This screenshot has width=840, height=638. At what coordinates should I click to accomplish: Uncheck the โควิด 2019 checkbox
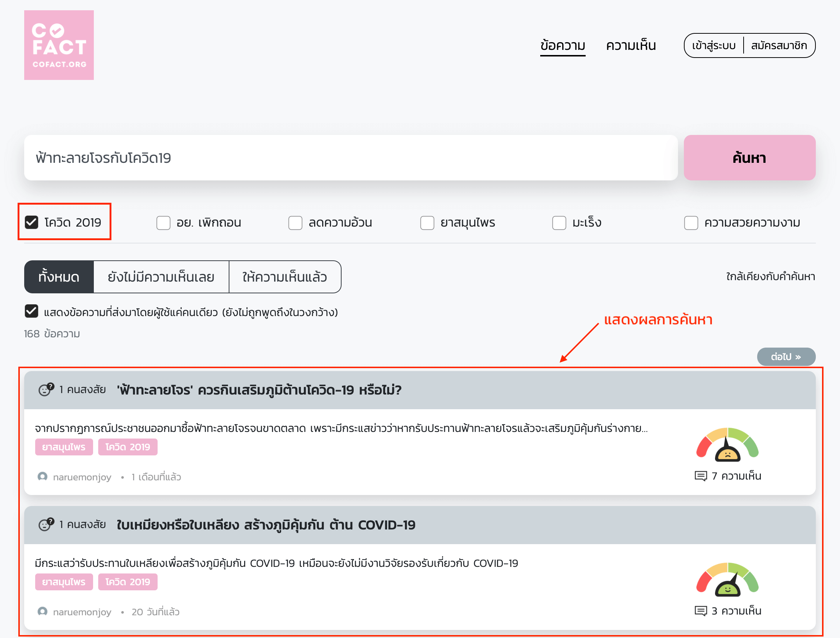[32, 222]
